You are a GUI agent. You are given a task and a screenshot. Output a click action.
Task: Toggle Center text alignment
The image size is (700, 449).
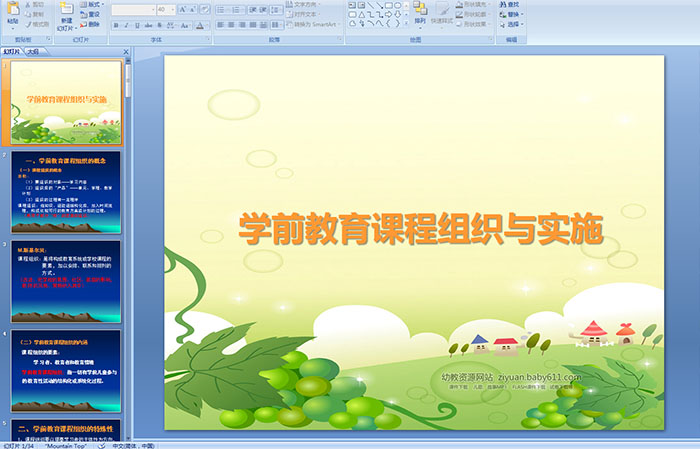tap(231, 25)
